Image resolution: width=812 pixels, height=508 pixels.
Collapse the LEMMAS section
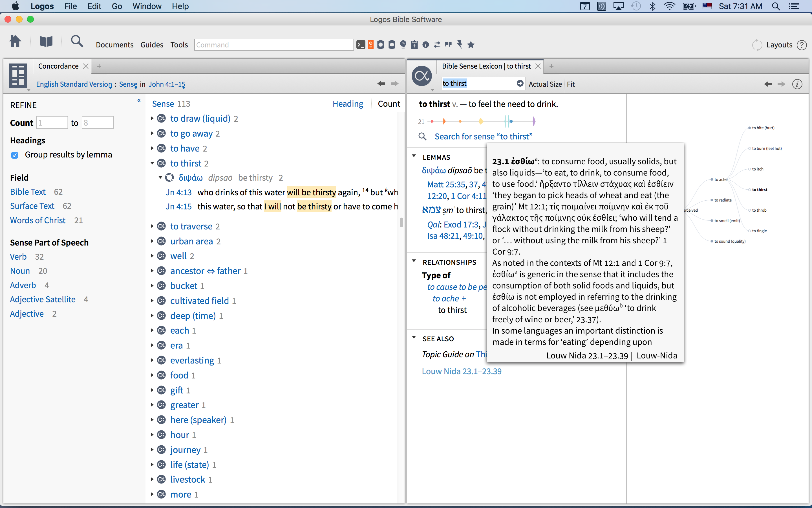tap(414, 156)
